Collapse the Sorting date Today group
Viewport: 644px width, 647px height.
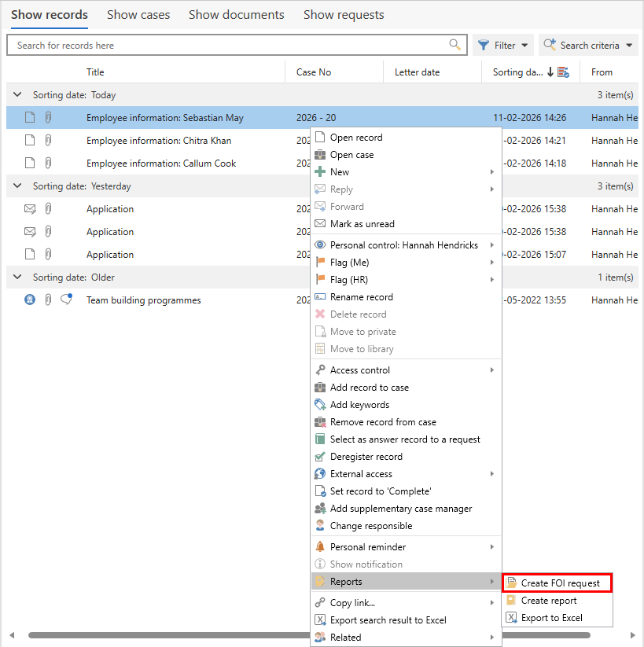[x=17, y=94]
